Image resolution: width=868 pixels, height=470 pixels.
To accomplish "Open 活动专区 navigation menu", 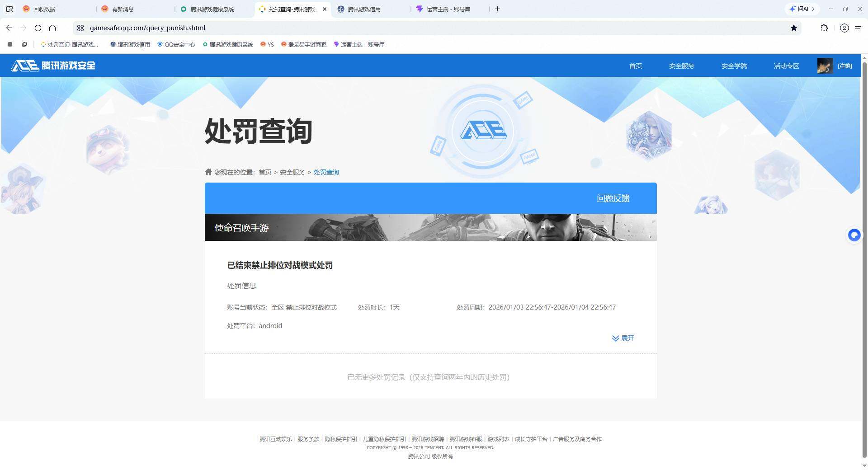I will click(x=786, y=66).
